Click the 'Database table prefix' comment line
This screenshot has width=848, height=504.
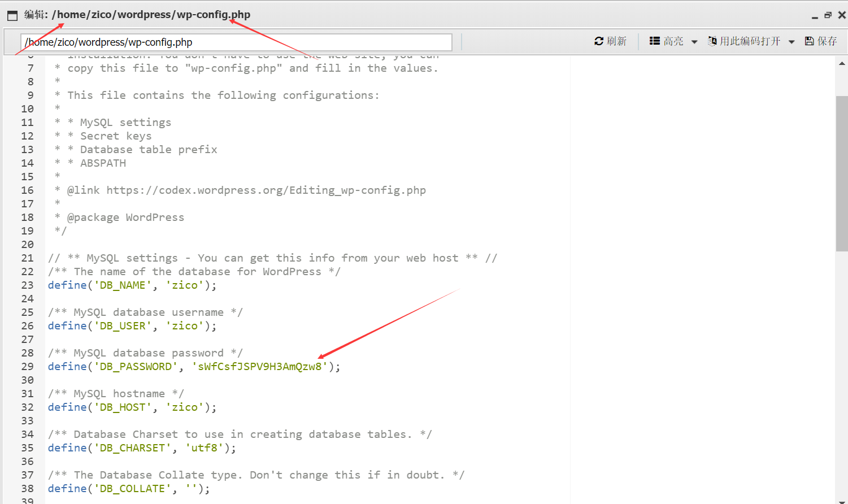(136, 150)
